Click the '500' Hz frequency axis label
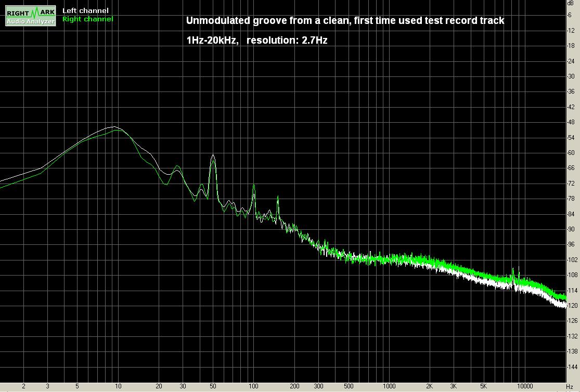The width and height of the screenshot is (580, 392). coord(349,386)
